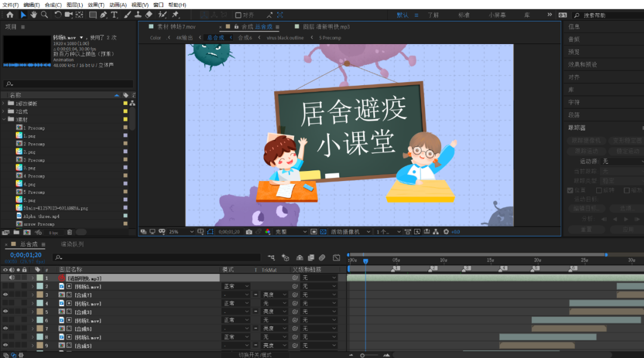Expand the 3素材 folder in project panel
Screen dimensions: 644x358
(4, 120)
